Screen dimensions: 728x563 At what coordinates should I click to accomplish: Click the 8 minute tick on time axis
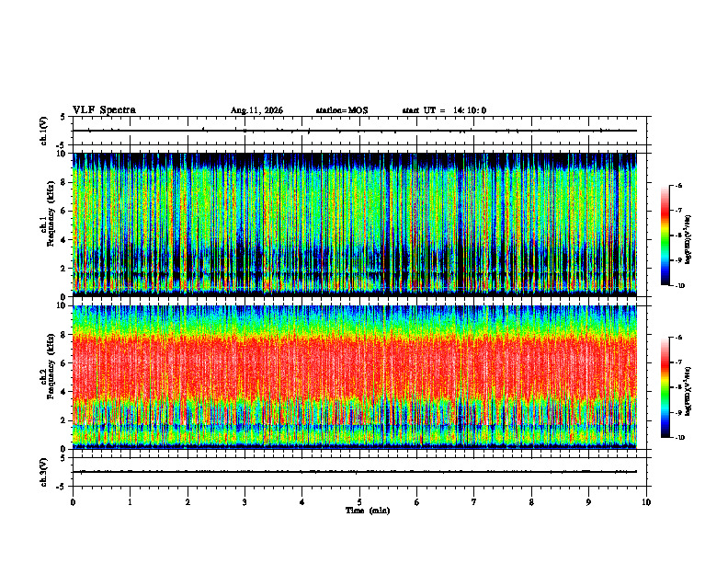531,502
